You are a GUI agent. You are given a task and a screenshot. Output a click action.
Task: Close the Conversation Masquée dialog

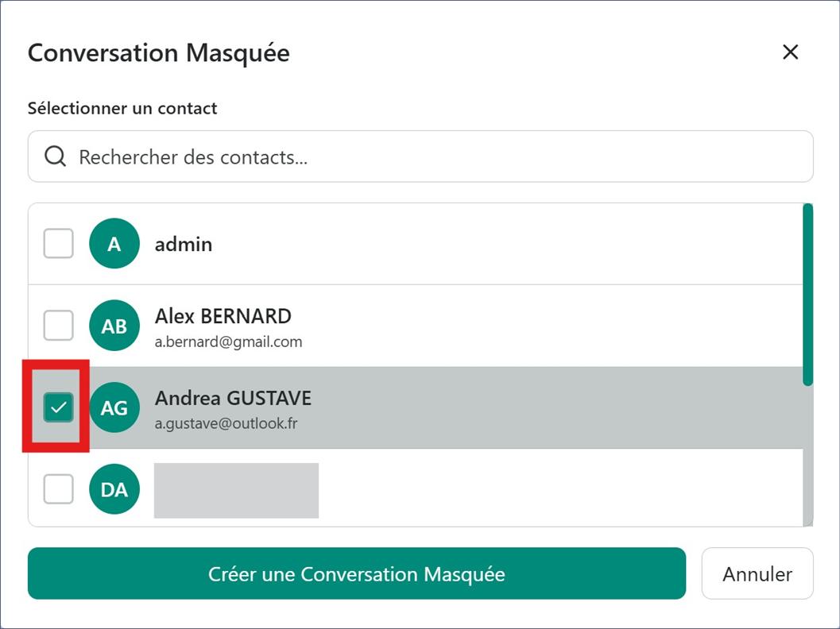tap(790, 52)
